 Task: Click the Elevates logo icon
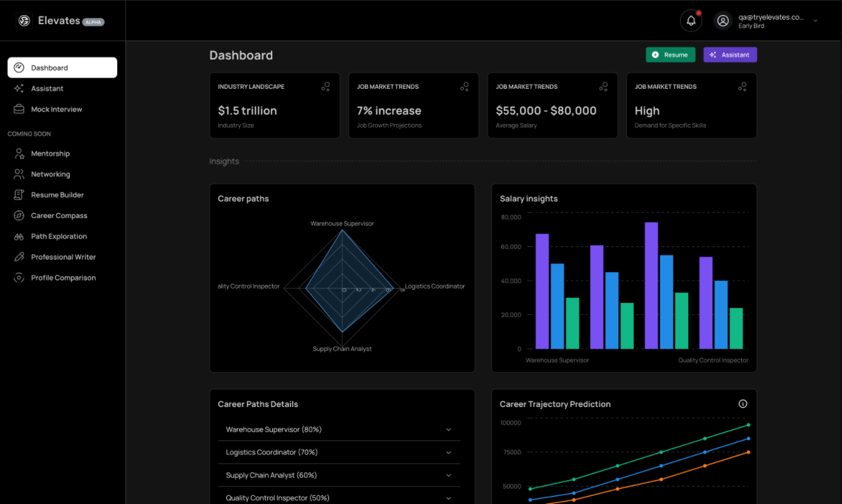tap(24, 21)
